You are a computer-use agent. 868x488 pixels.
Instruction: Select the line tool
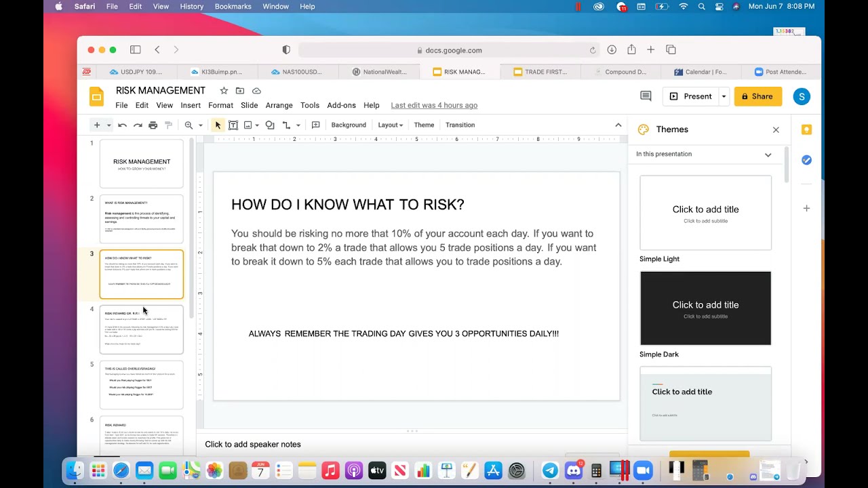[286, 125]
